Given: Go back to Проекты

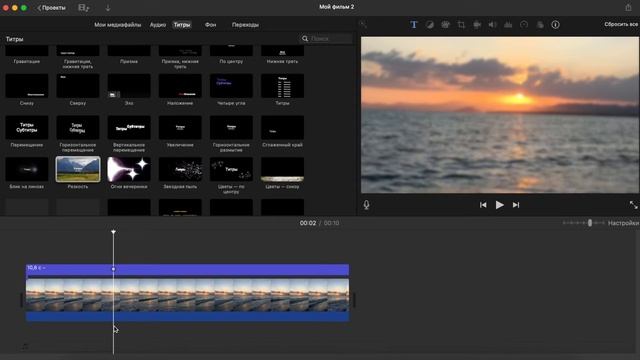Looking at the screenshot, I should (x=51, y=8).
